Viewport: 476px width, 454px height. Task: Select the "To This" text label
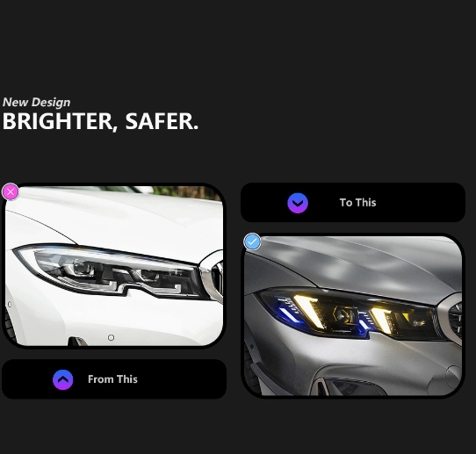357,203
